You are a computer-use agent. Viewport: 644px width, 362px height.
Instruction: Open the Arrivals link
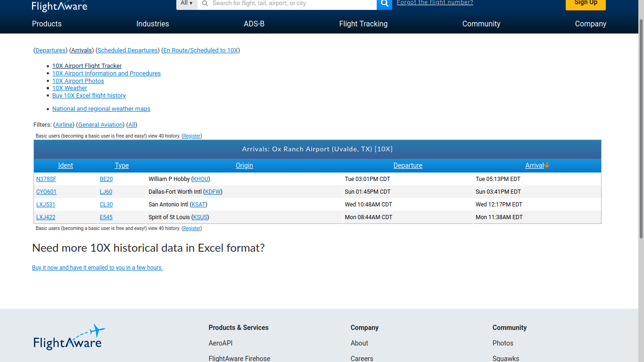(x=82, y=50)
